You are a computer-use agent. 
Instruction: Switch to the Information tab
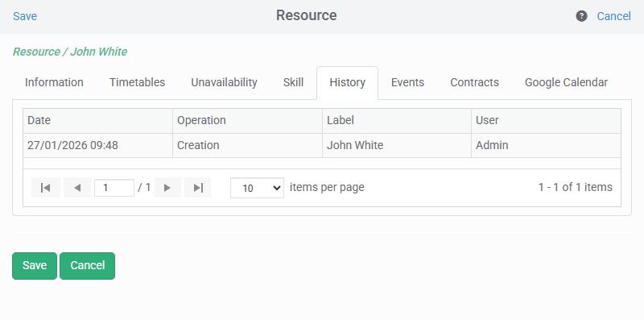(54, 82)
